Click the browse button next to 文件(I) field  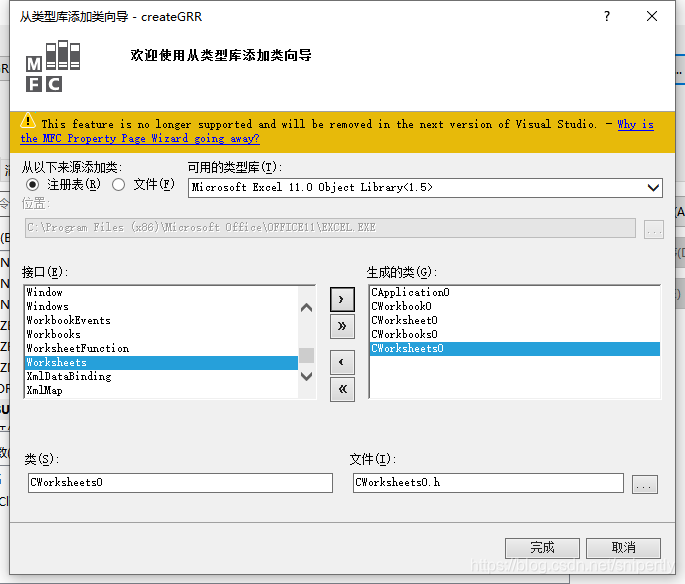pyautogui.click(x=644, y=484)
